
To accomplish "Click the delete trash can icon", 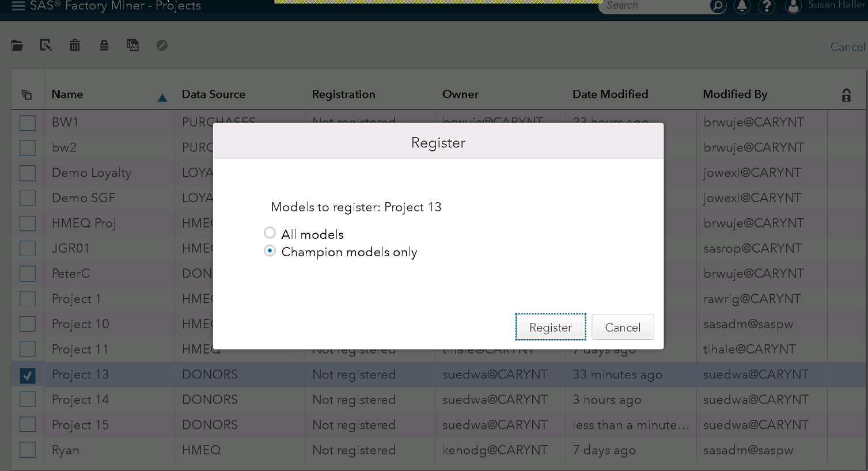I will pos(75,45).
